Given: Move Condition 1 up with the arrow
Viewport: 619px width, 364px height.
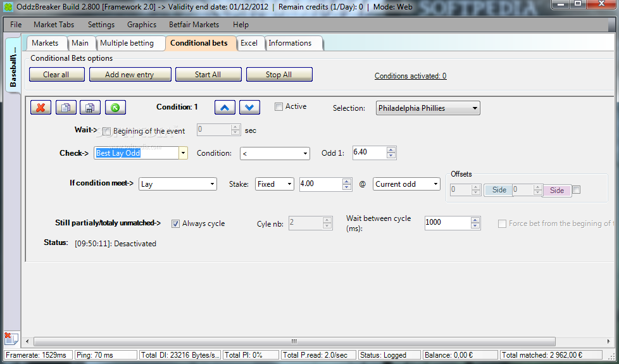Looking at the screenshot, I should coord(225,108).
